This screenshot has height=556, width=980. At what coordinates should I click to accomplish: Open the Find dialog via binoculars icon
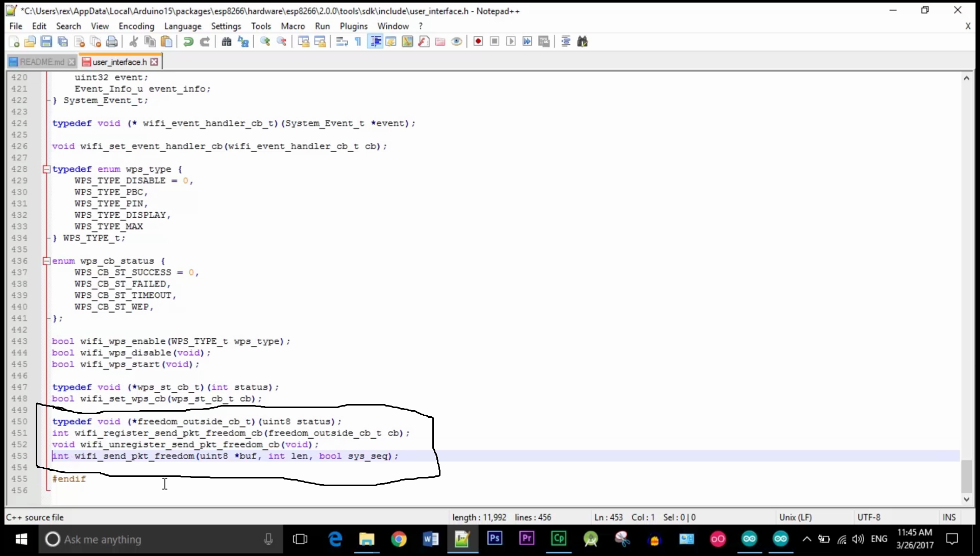[x=226, y=41]
